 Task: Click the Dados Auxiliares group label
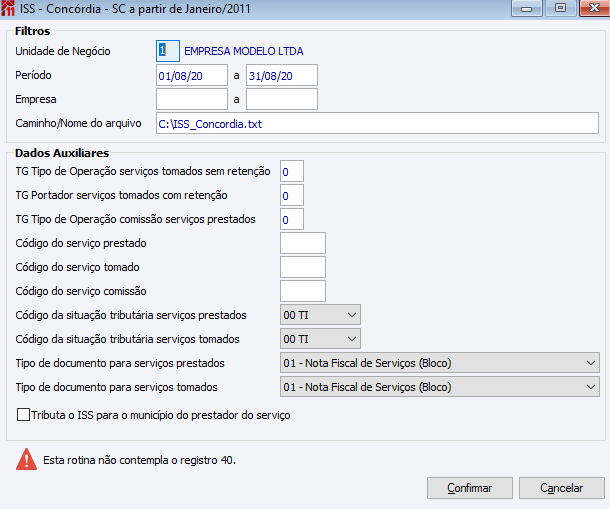62,153
